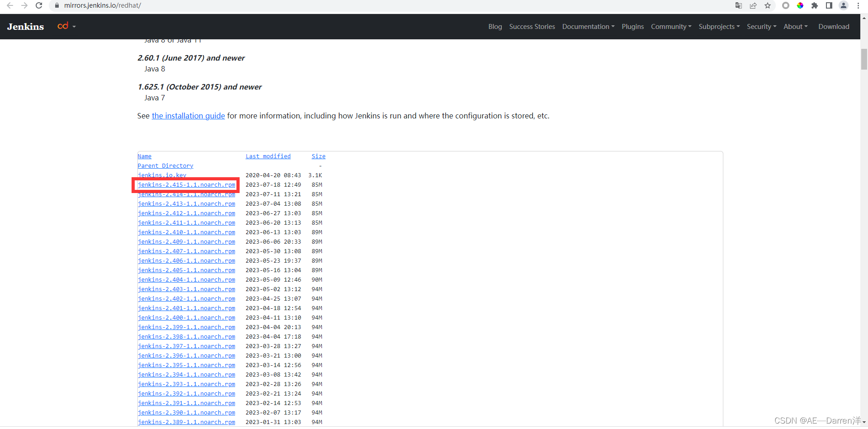
Task: Sort the listing by Last modified
Action: click(x=268, y=156)
